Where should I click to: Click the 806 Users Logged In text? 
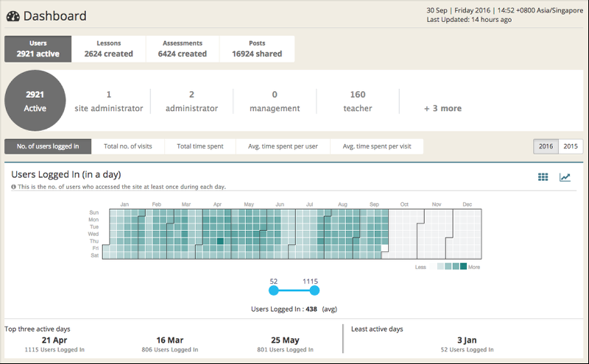tap(170, 350)
